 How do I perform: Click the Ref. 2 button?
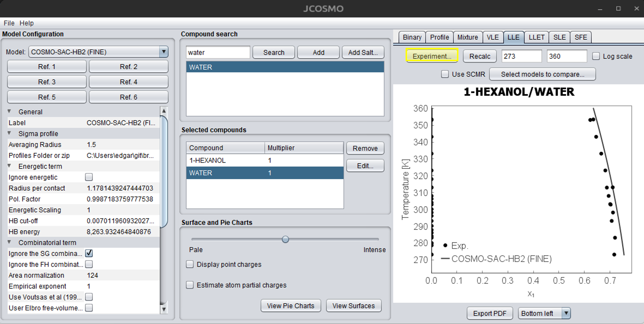tap(128, 67)
